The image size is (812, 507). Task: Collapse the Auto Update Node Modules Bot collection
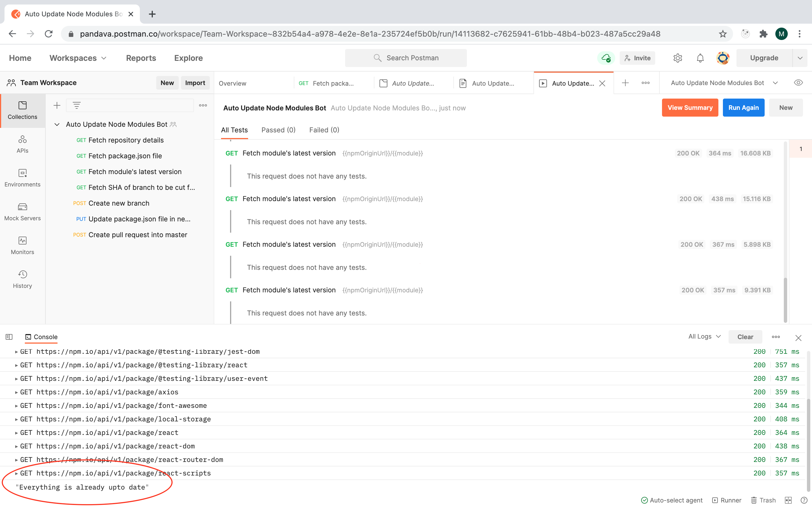[57, 124]
